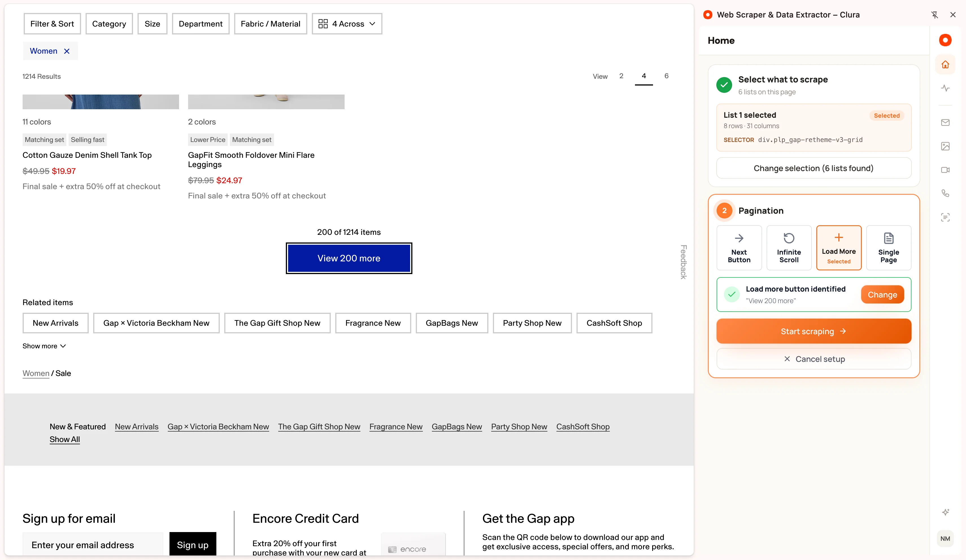Viewport: 966px width, 560px height.
Task: Open the vertical Feedback tab
Action: tap(683, 262)
